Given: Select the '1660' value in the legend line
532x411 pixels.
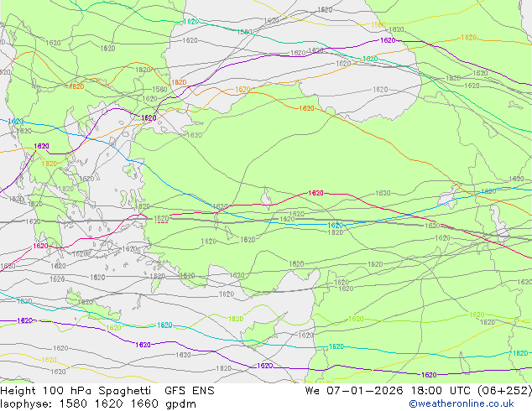Looking at the screenshot, I should tap(144, 404).
